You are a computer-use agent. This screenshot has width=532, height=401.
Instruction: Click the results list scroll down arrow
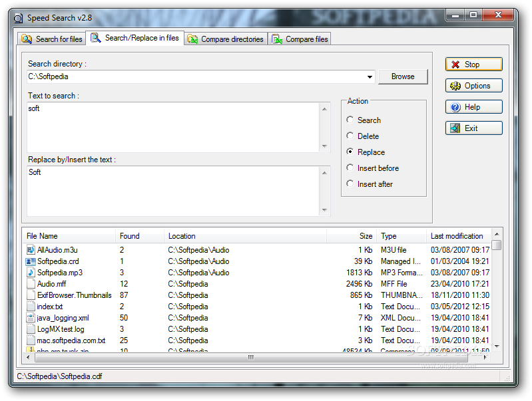coord(497,346)
